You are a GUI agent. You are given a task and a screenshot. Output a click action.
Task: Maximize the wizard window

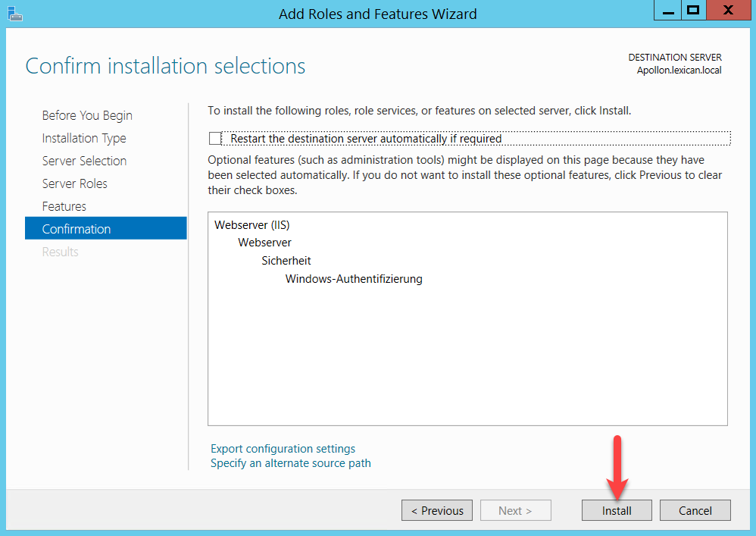692,11
